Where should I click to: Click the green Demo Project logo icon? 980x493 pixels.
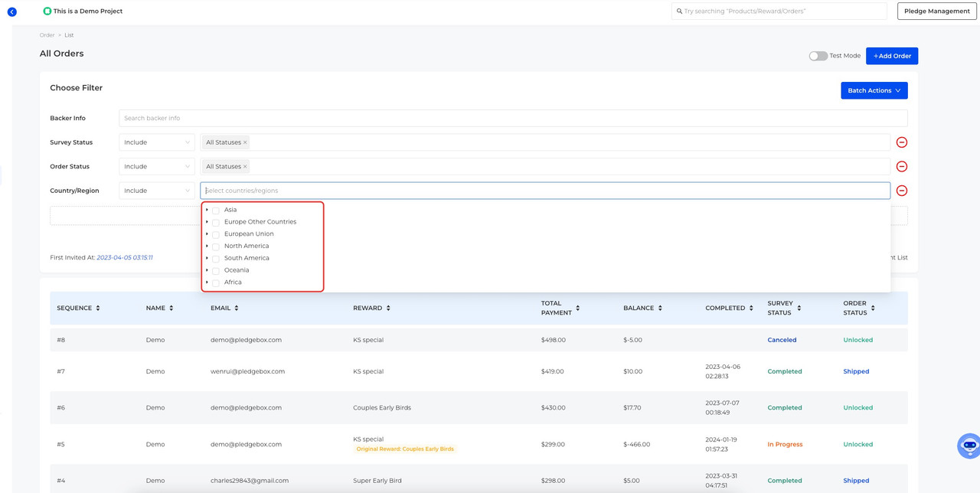coord(47,11)
